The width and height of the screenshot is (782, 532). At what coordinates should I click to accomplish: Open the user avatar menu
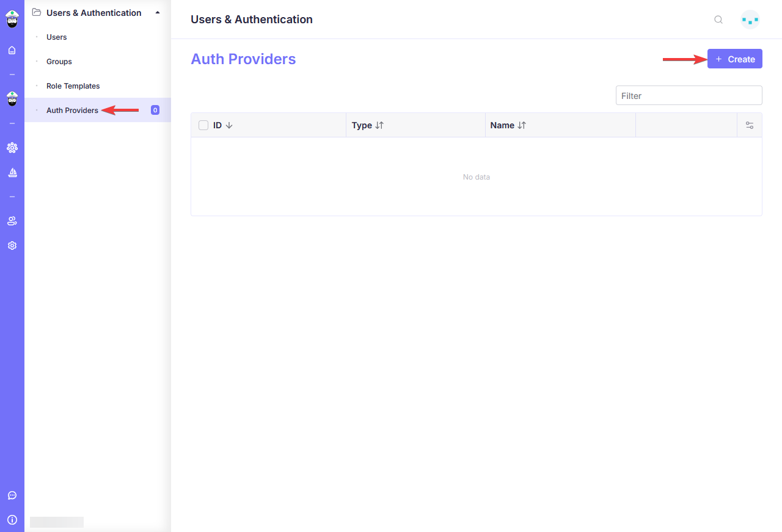tap(750, 20)
